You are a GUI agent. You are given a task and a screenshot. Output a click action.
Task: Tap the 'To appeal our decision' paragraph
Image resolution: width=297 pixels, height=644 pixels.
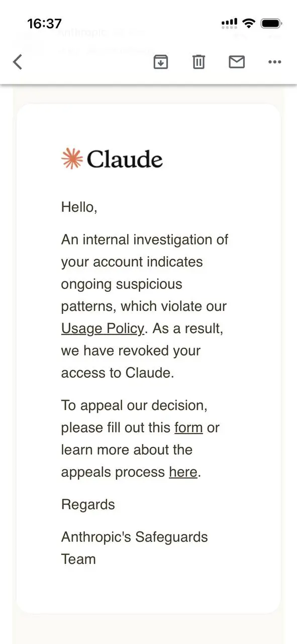pos(141,439)
